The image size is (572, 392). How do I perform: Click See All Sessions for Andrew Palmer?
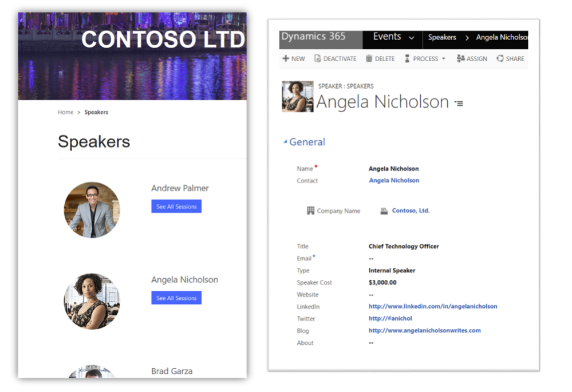click(x=176, y=207)
